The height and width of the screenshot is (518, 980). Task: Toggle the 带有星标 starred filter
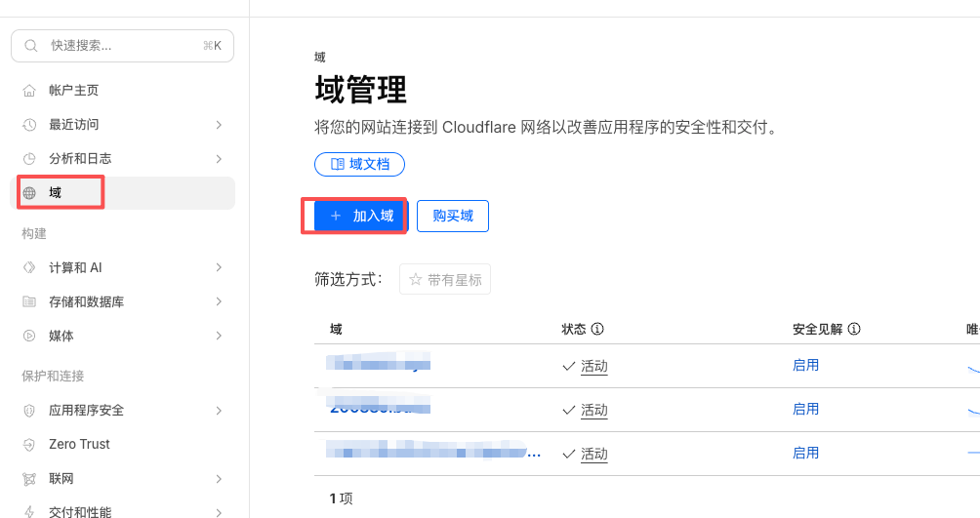(445, 280)
